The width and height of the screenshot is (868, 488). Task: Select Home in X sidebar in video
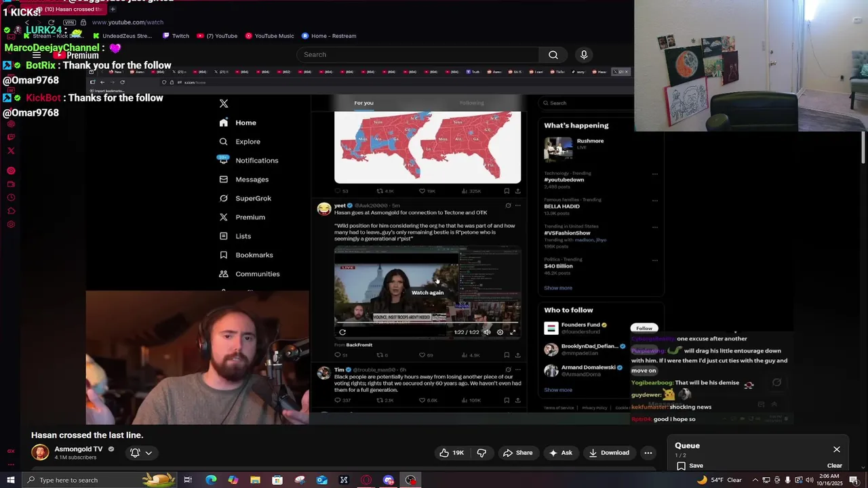(x=238, y=123)
